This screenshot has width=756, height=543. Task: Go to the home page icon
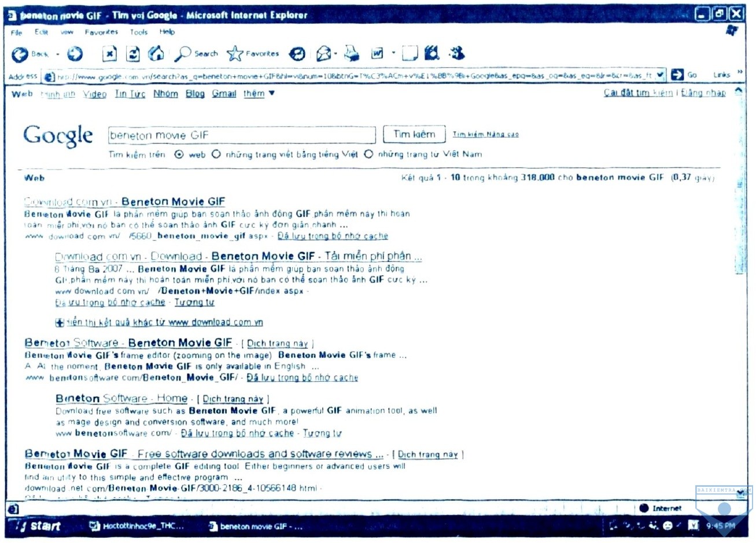pos(156,54)
